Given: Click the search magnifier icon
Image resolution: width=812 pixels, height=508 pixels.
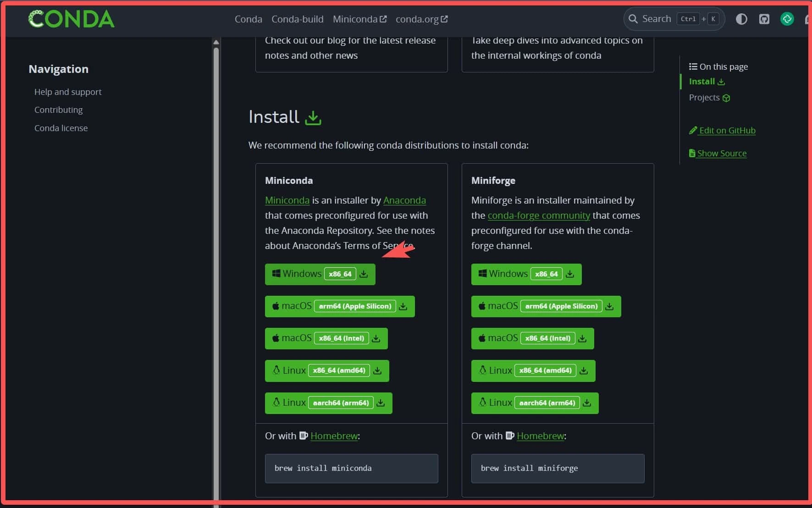Looking at the screenshot, I should click(x=633, y=19).
